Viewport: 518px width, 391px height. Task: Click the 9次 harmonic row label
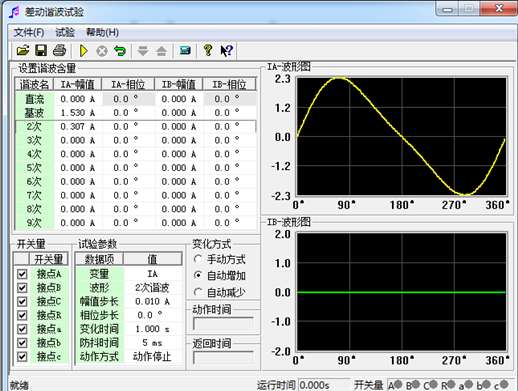coord(34,223)
